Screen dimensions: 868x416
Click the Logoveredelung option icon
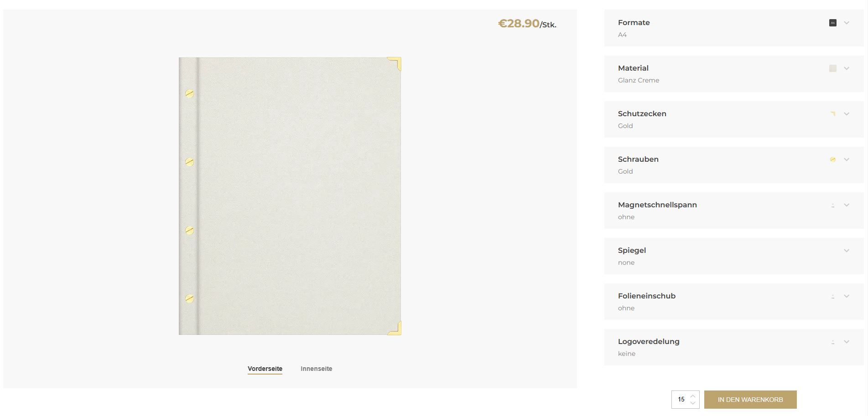click(832, 342)
